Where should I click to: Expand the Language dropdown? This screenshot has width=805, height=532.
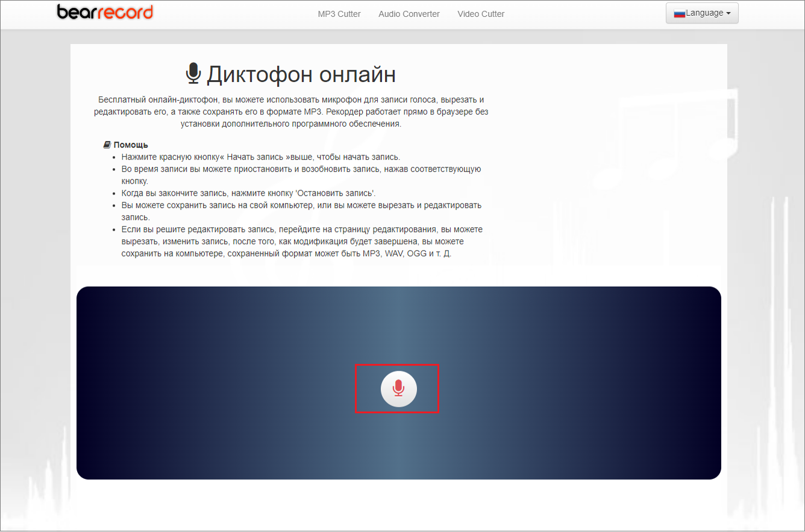(x=702, y=13)
